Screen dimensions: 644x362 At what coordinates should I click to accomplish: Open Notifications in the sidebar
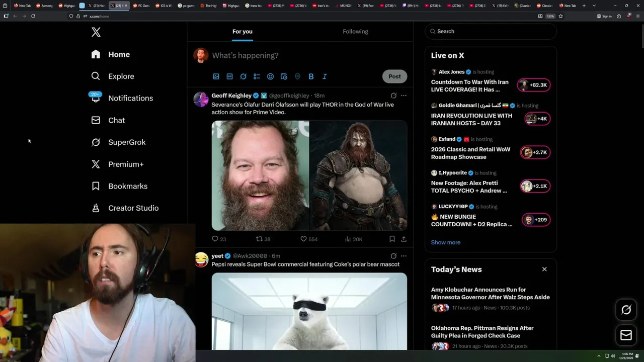122,98
